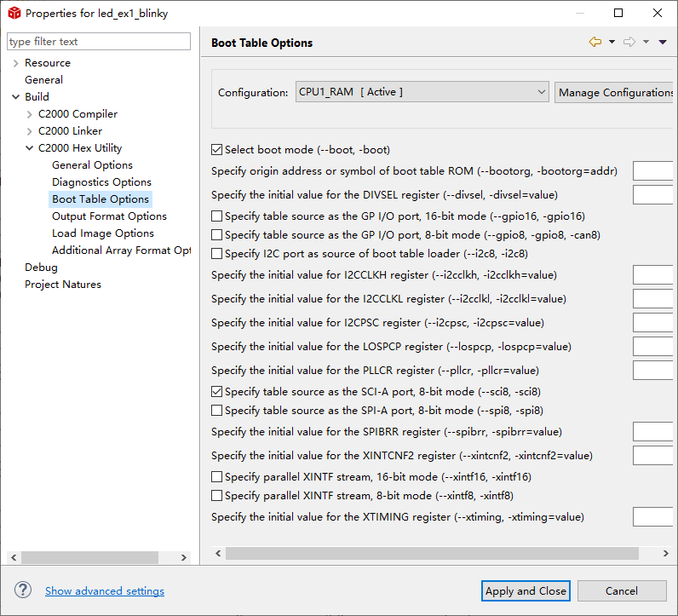Viewport: 678px width, 616px height.
Task: Enable parallel XINTF 8-bit mode checkbox
Action: [x=216, y=495]
